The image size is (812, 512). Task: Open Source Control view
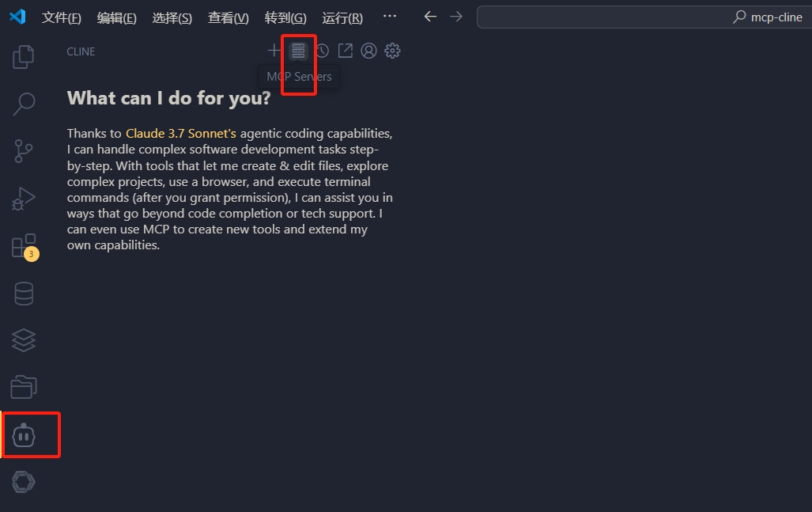[x=23, y=151]
